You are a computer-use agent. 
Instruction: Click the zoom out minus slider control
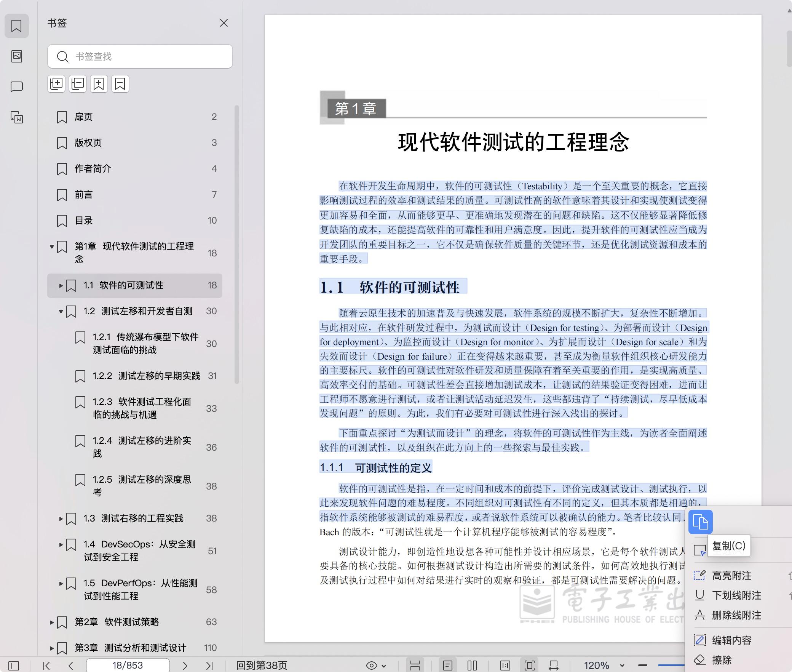tap(643, 666)
